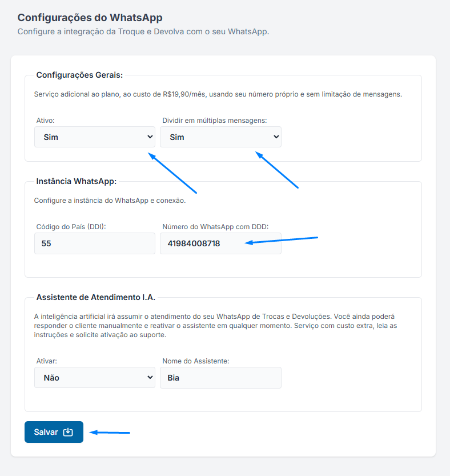Focus the Código do País field with 55
Viewport: 450px width, 476px height.
coord(95,243)
